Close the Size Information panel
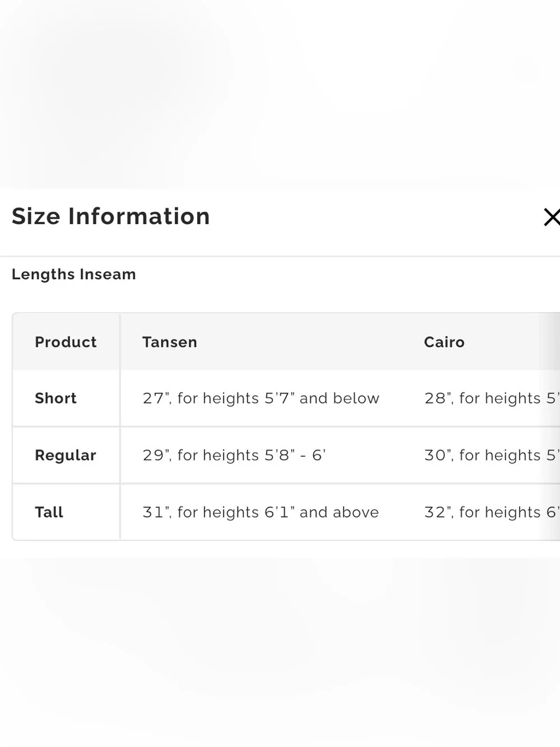 (x=552, y=217)
